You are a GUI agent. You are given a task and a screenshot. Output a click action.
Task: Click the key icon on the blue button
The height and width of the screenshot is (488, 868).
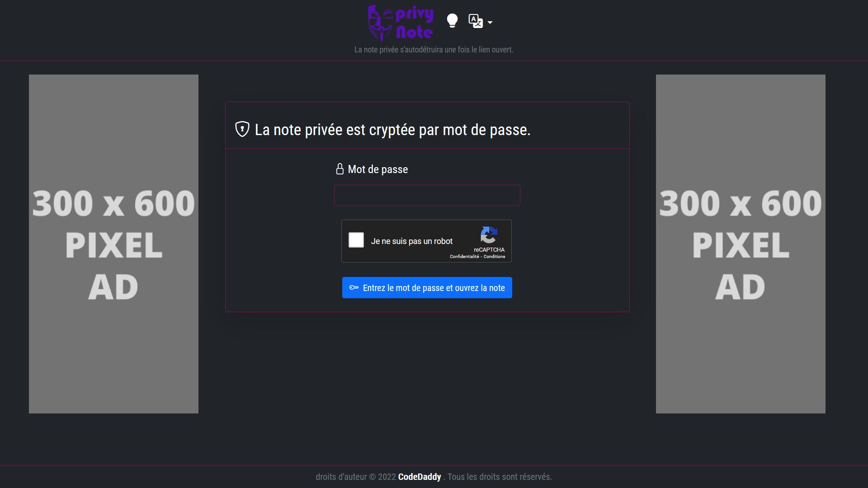354,287
